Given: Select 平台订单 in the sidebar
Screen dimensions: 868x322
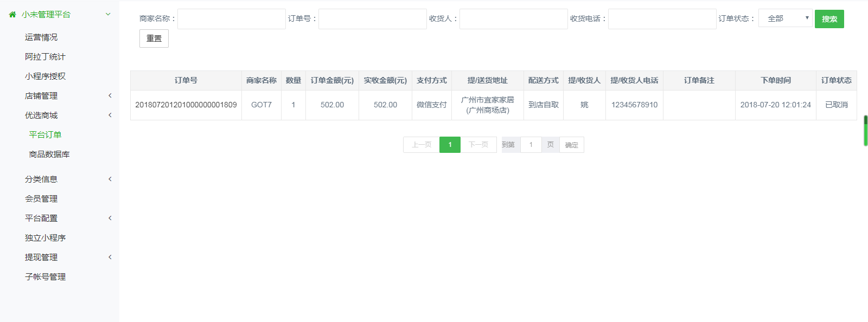Looking at the screenshot, I should point(45,135).
